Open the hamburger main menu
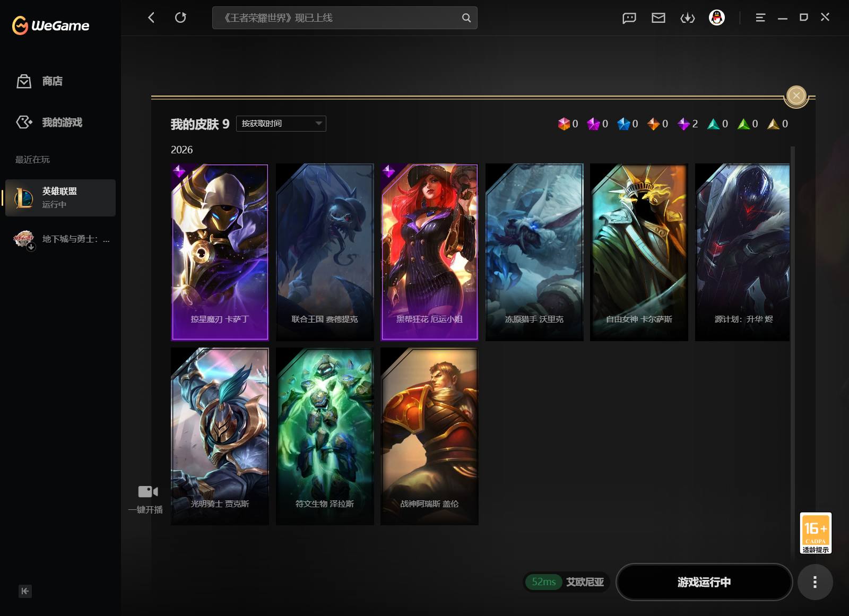Image resolution: width=849 pixels, height=616 pixels. click(x=760, y=18)
